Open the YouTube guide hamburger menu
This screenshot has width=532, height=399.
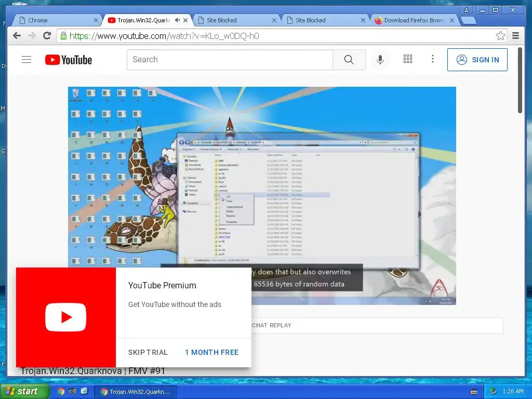(x=26, y=60)
